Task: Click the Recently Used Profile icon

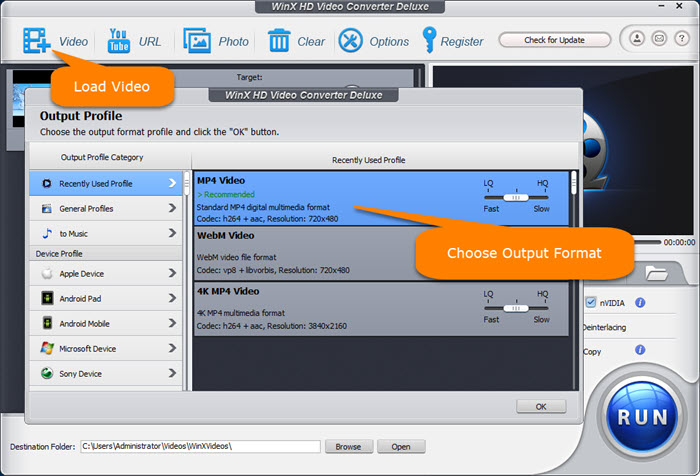Action: click(x=47, y=184)
